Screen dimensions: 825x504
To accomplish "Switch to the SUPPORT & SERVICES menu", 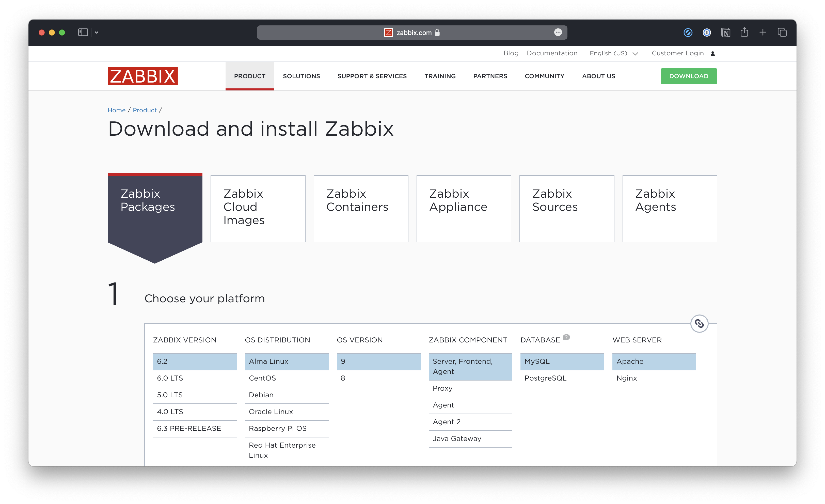I will pyautogui.click(x=372, y=76).
